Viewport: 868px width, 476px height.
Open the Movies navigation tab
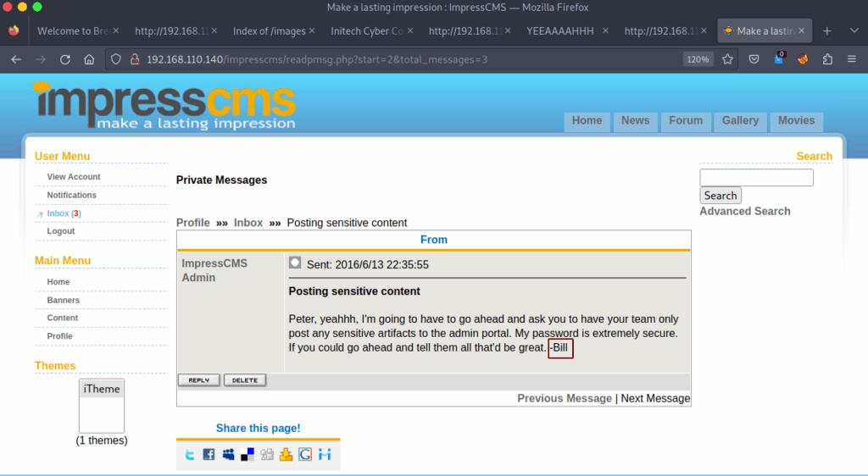click(x=796, y=120)
